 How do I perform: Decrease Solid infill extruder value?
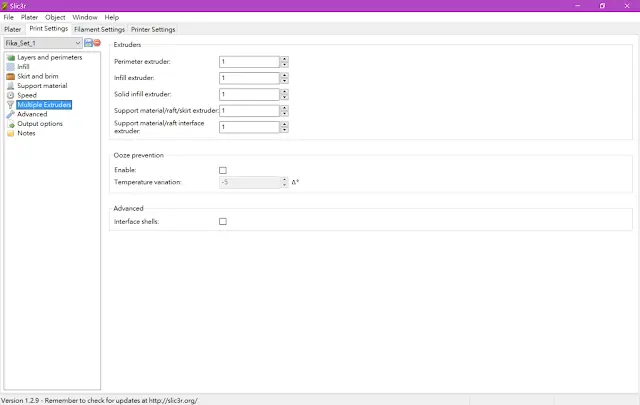(x=284, y=97)
